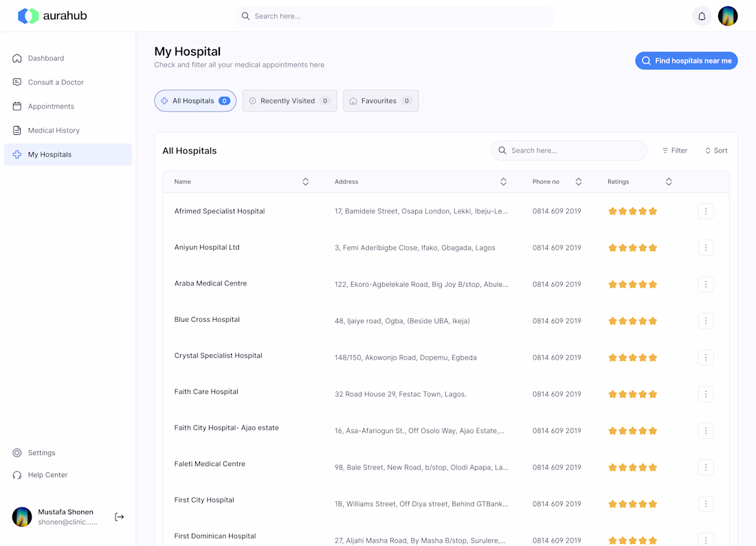This screenshot has height=546, width=756.
Task: Sort the table by Address column
Action: click(503, 182)
